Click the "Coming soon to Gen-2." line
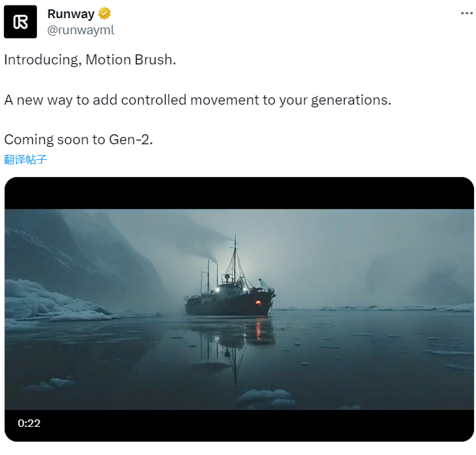The image size is (476, 455). 78,140
